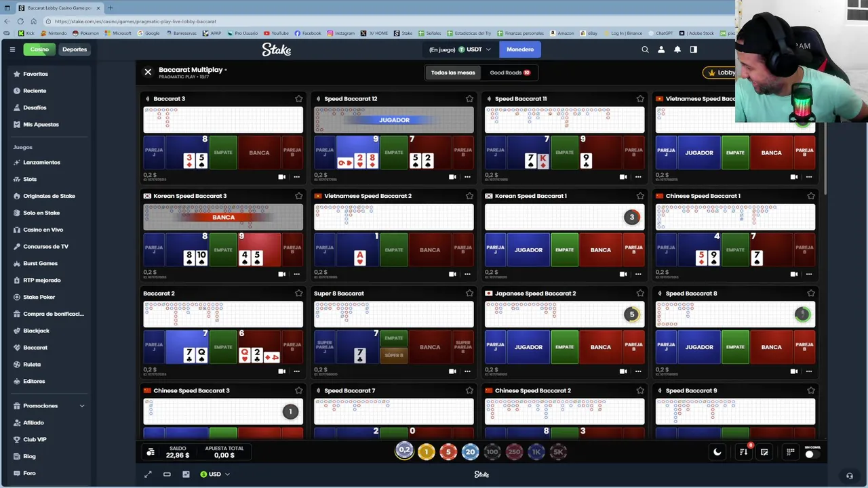The height and width of the screenshot is (488, 868).
Task: Open video view for Super 8 Baccarat
Action: click(452, 371)
